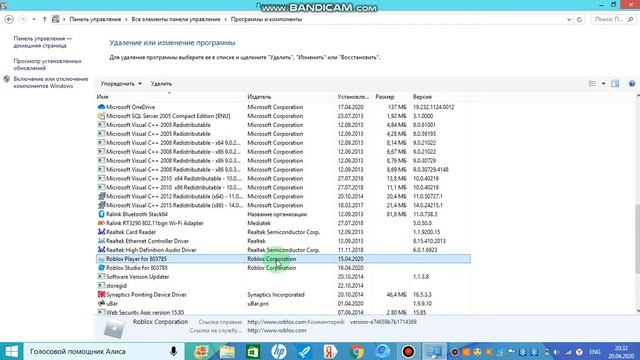Click the ENG language indicator
This screenshot has width=640, height=360.
(x=595, y=352)
